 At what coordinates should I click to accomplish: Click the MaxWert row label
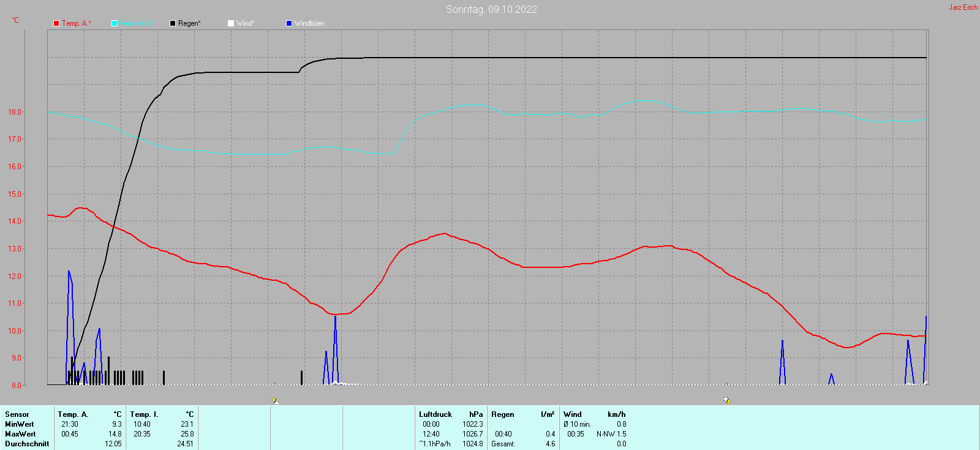pos(20,434)
